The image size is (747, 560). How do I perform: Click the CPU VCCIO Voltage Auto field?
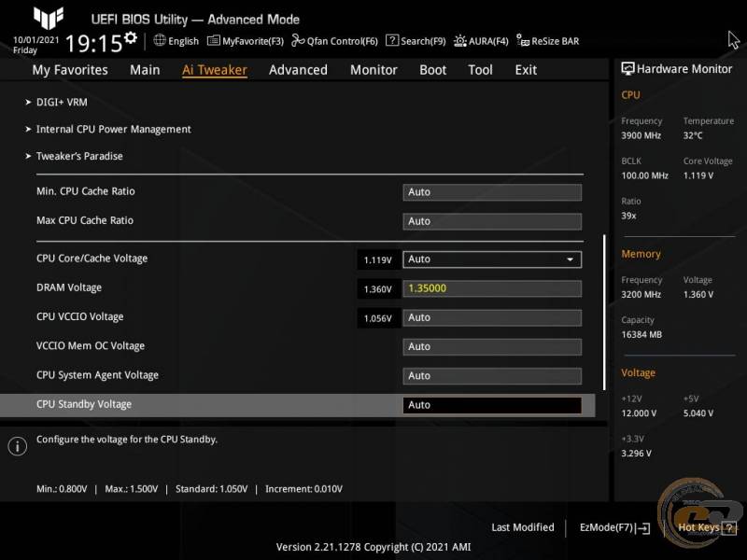pos(492,317)
